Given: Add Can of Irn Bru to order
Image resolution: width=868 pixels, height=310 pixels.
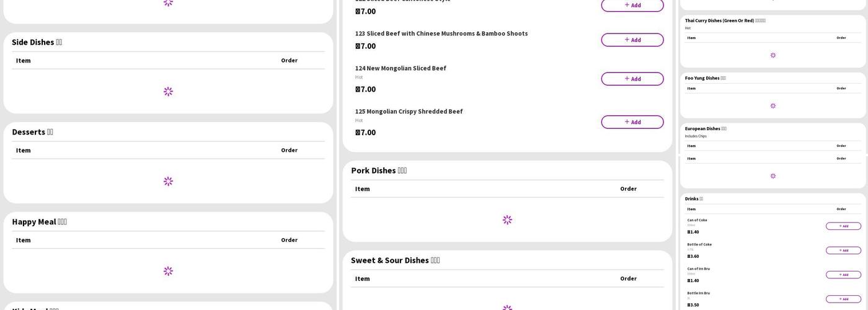Looking at the screenshot, I should (843, 275).
